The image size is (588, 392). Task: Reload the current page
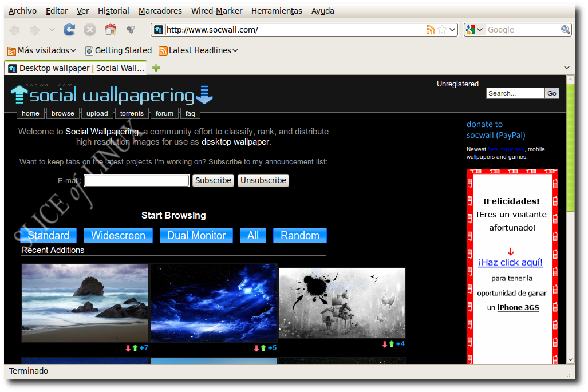point(69,29)
